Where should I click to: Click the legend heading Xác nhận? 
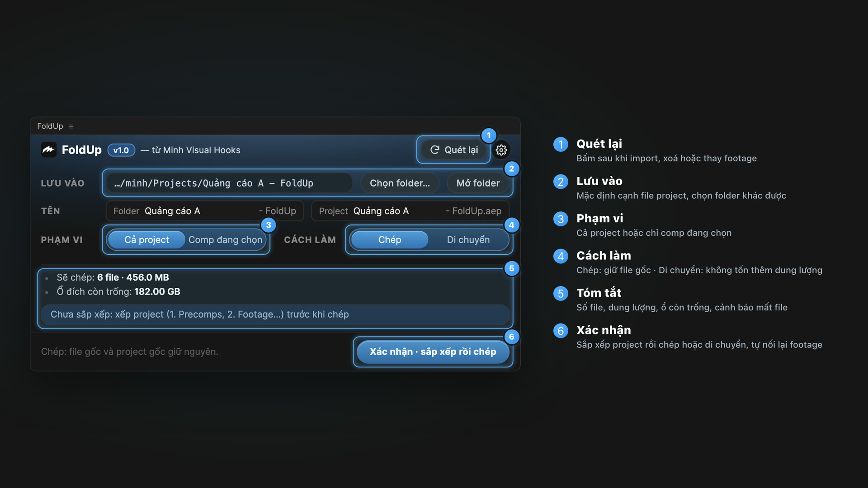[x=604, y=330]
